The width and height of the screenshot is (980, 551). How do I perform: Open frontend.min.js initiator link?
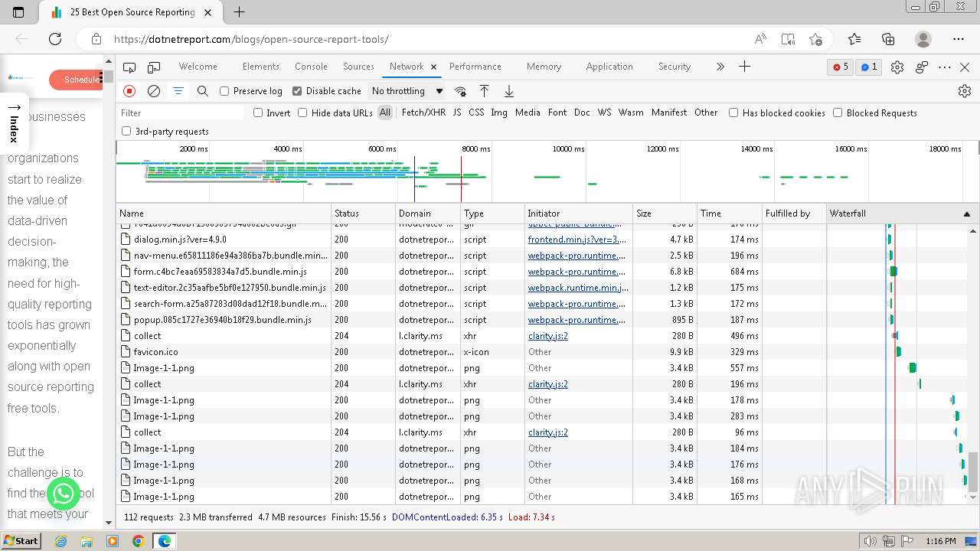click(x=577, y=240)
